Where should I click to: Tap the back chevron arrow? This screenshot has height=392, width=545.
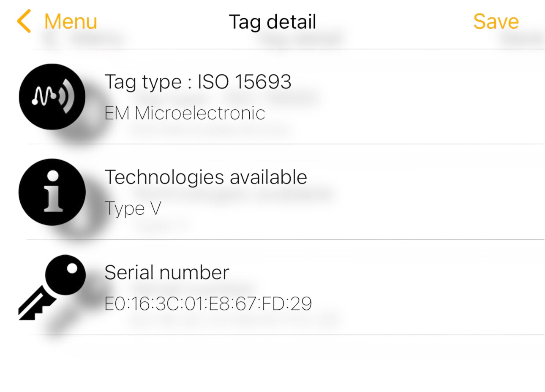pos(24,22)
